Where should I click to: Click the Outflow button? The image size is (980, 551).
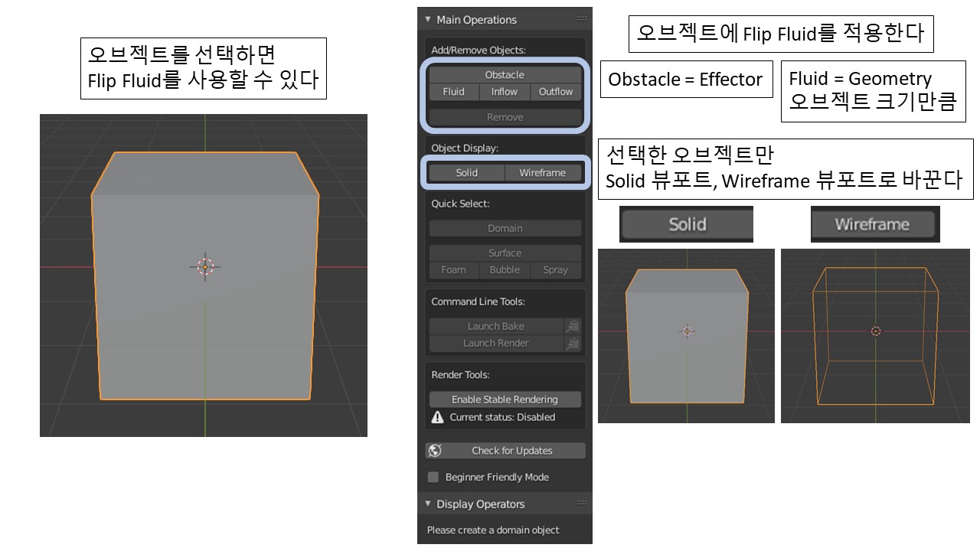pos(556,92)
